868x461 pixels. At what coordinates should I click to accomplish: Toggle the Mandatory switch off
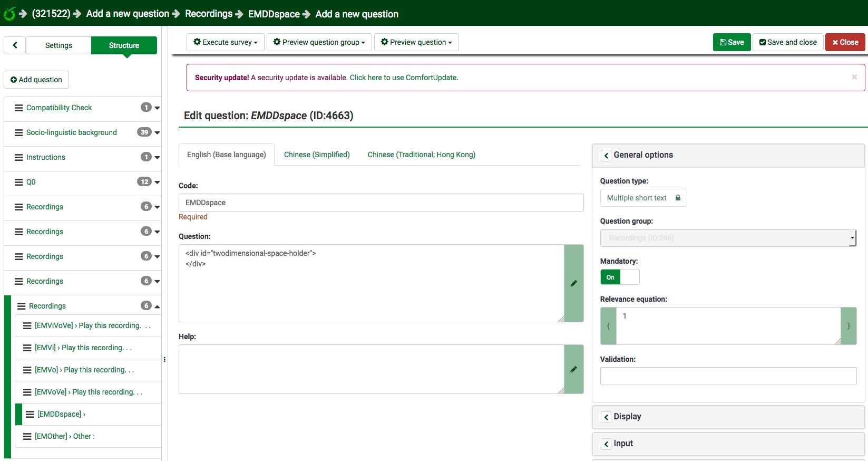click(620, 277)
